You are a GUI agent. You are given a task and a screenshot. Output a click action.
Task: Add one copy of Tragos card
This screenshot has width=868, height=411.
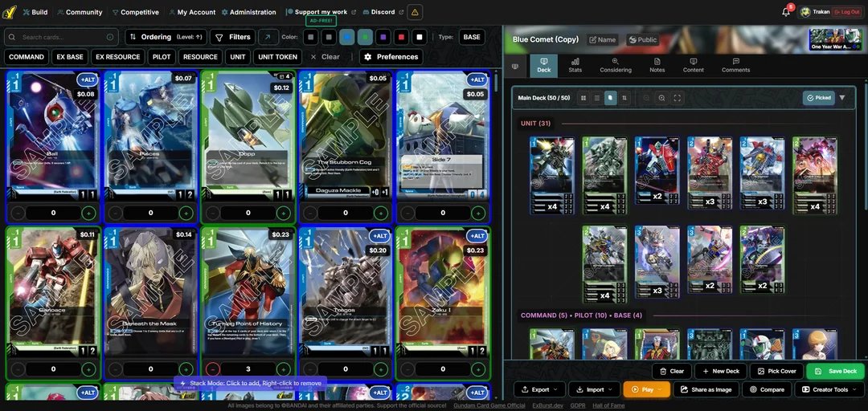point(381,369)
